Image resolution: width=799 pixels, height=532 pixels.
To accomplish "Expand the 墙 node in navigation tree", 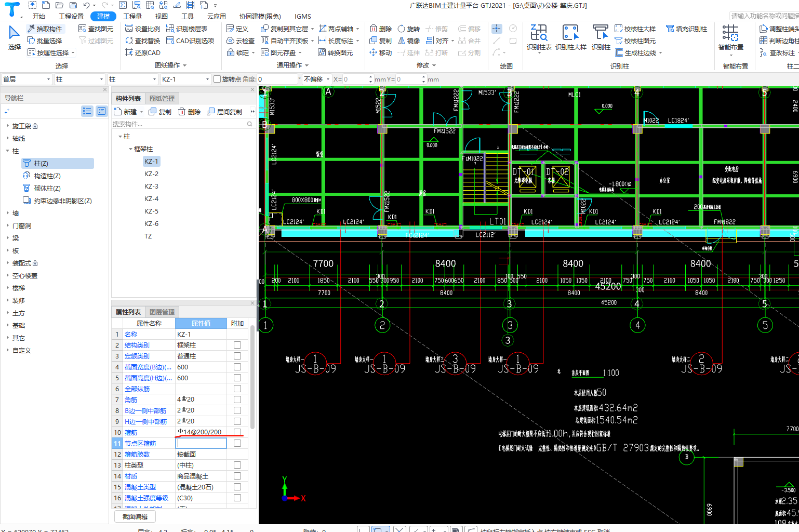I will (7, 213).
